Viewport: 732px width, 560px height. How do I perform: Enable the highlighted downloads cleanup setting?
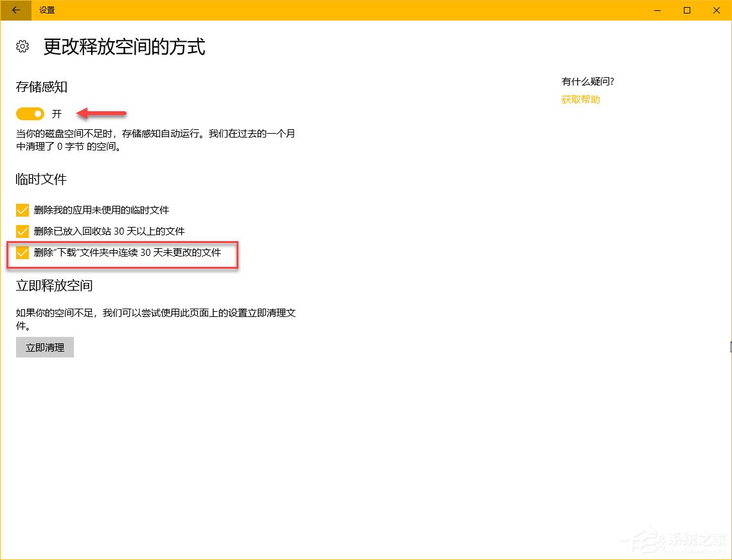click(x=22, y=252)
